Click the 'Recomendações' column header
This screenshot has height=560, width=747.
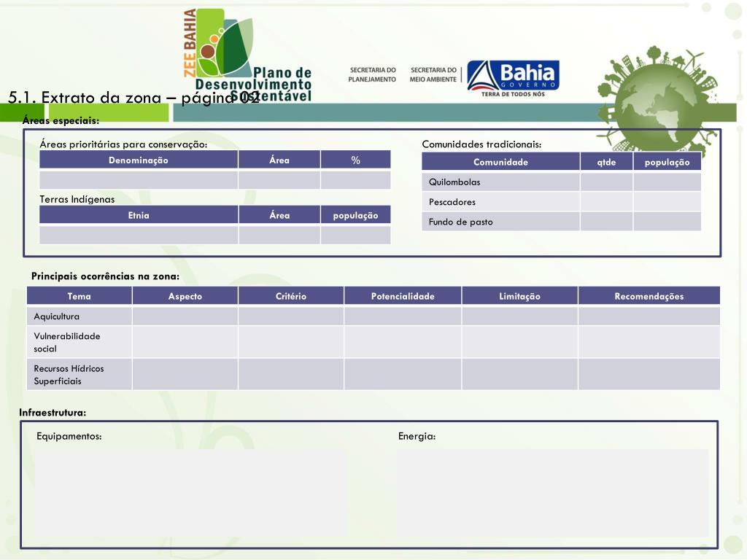[649, 296]
